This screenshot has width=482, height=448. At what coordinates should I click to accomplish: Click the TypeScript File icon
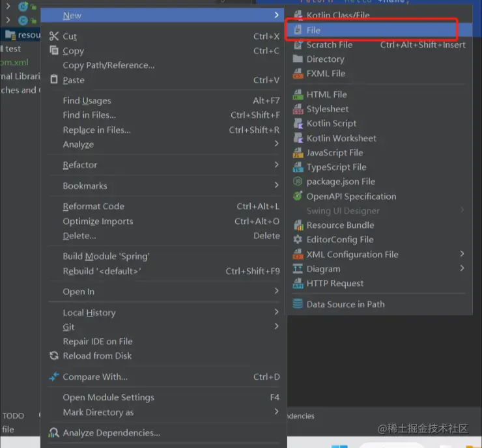[298, 167]
